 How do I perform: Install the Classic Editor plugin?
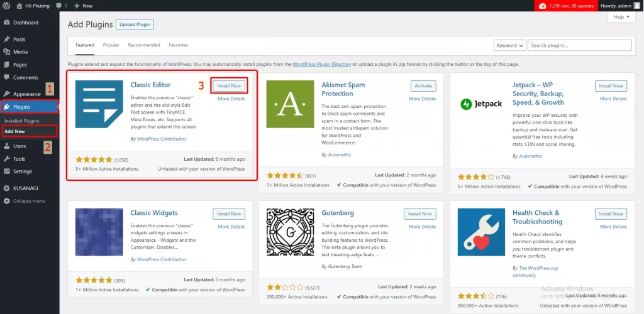pyautogui.click(x=229, y=86)
